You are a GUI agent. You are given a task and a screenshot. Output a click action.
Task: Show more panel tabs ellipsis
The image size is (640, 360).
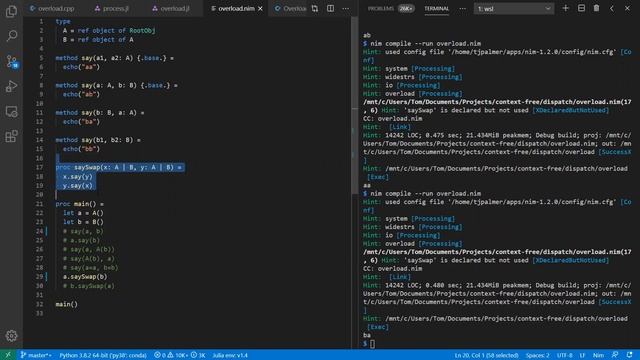pyautogui.click(x=462, y=9)
